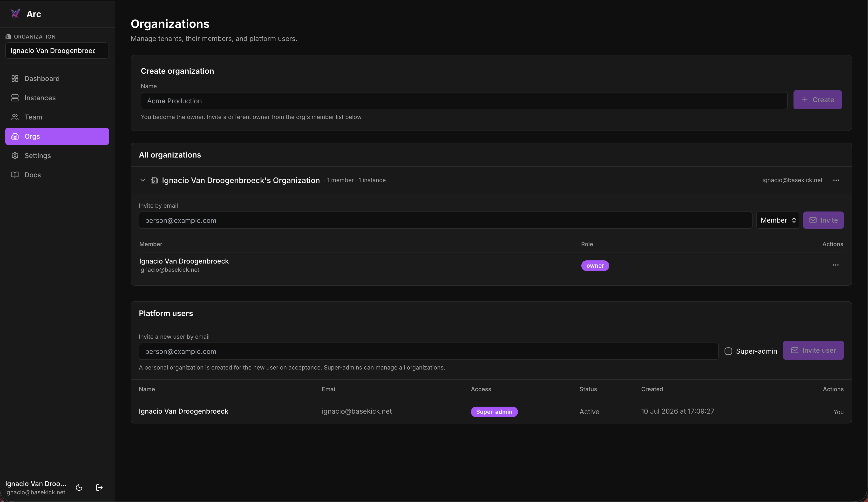The width and height of the screenshot is (868, 502).
Task: Click the owner role badge
Action: point(595,266)
